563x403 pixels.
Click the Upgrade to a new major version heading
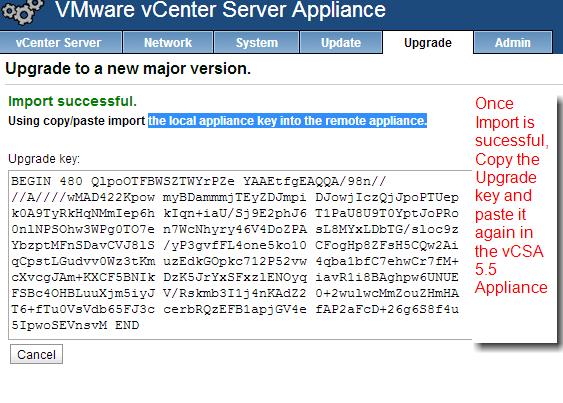click(128, 68)
